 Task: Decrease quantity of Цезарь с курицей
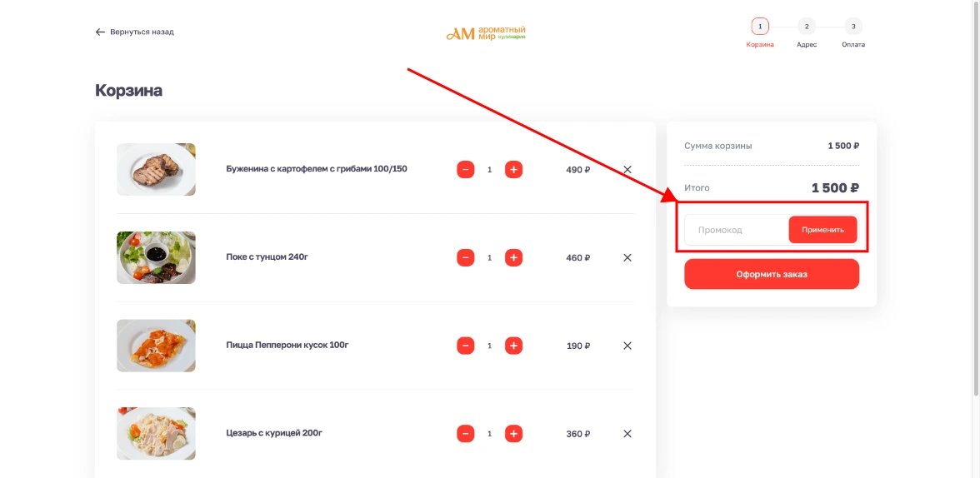(466, 434)
